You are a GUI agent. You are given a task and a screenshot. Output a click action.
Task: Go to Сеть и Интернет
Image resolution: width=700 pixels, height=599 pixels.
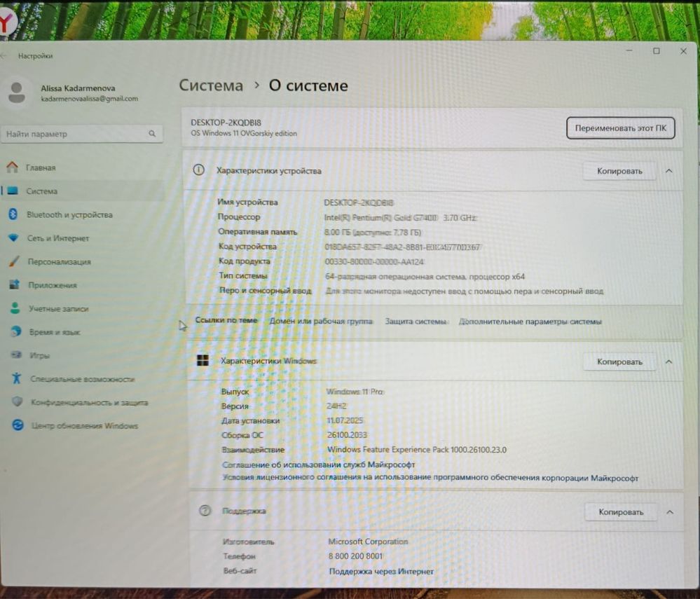click(x=58, y=238)
